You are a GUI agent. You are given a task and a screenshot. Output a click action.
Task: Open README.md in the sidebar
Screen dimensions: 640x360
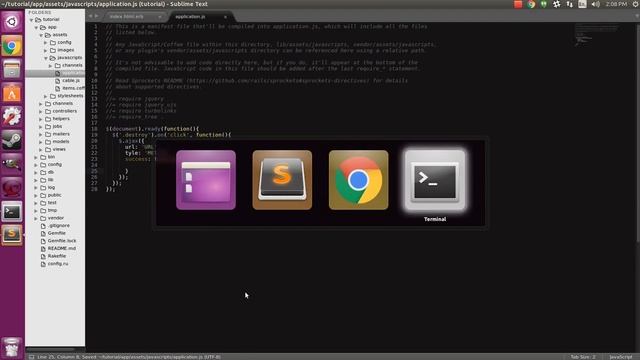[x=62, y=248]
